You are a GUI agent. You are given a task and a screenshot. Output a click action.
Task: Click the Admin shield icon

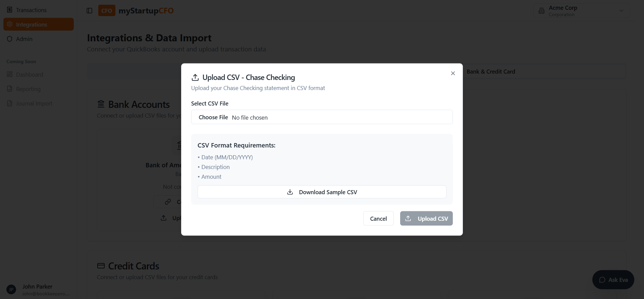pyautogui.click(x=10, y=39)
